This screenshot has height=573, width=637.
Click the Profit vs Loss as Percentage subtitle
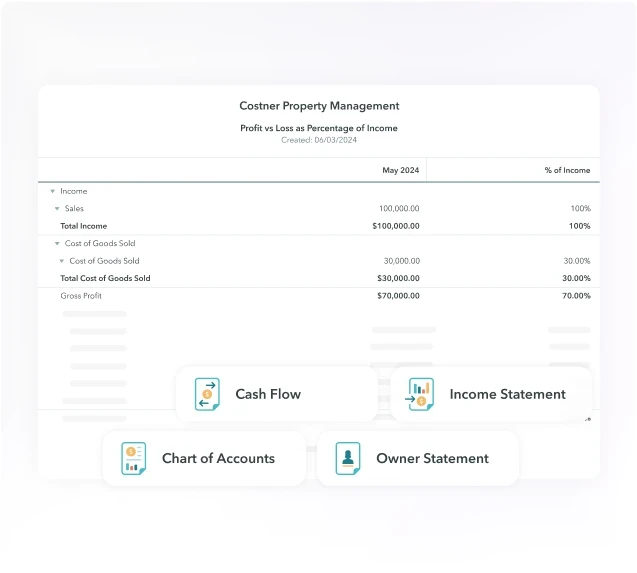coord(319,128)
